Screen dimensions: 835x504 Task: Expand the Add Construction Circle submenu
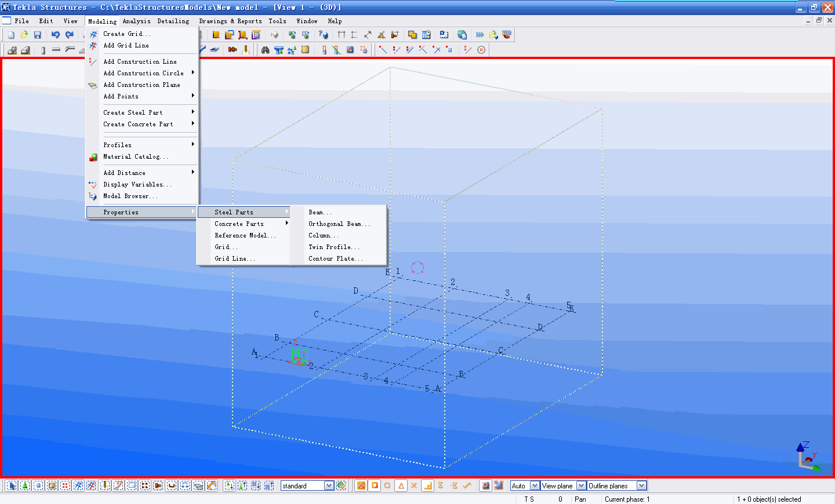[x=142, y=73]
